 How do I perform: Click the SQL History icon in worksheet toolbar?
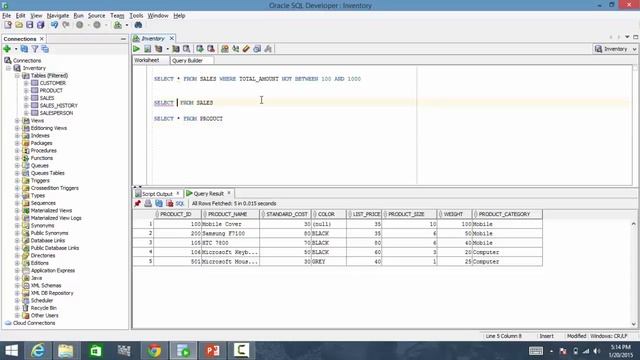tap(257, 49)
